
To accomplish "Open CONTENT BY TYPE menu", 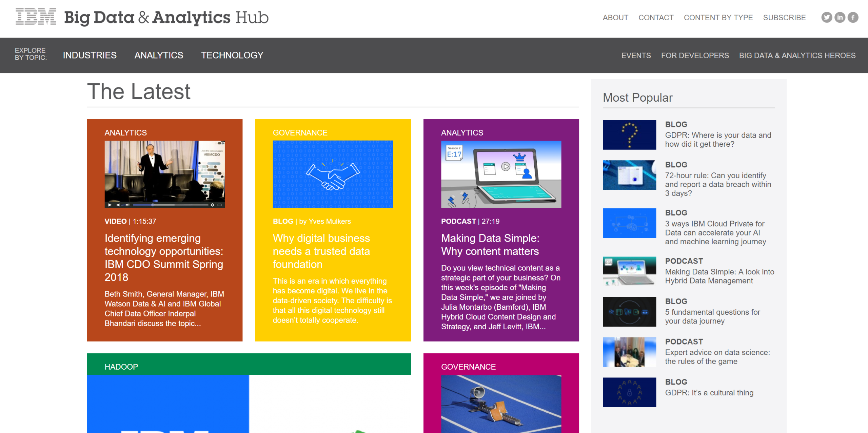I will (x=718, y=18).
